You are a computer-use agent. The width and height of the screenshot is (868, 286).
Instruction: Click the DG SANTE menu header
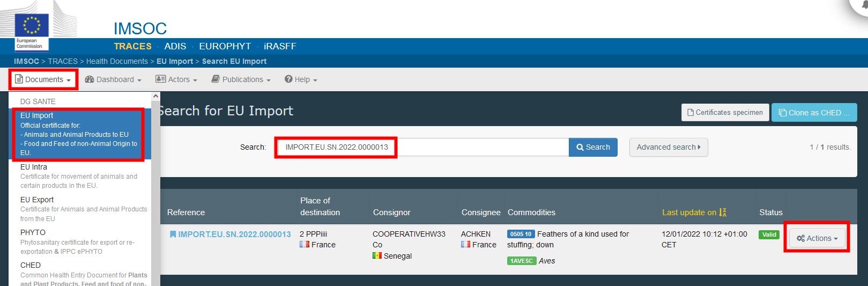click(x=38, y=101)
